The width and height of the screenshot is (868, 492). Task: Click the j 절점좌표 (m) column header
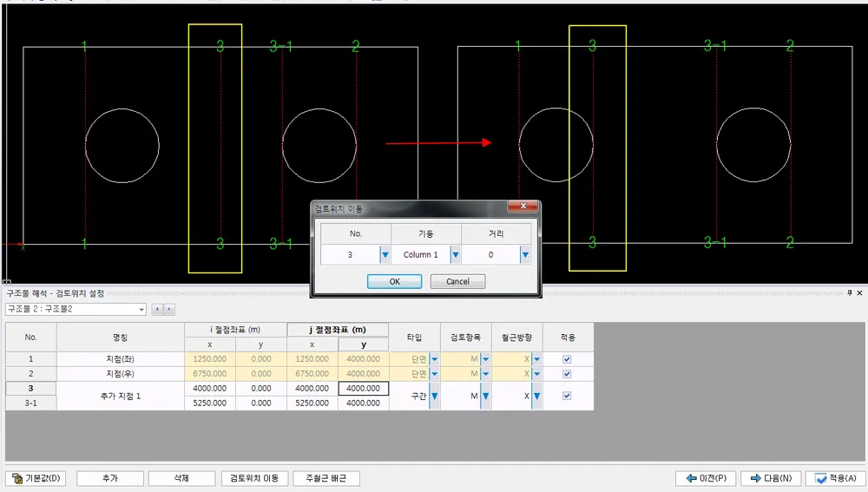(x=338, y=330)
